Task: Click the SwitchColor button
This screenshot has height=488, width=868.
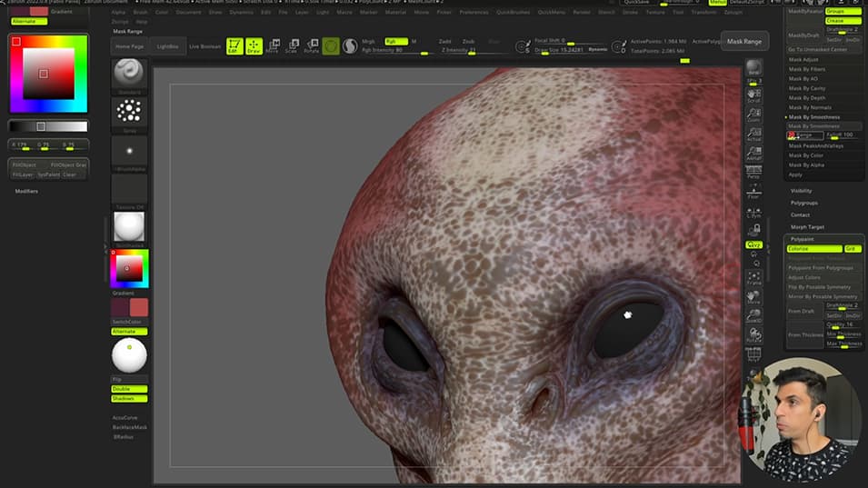Action: pyautogui.click(x=129, y=322)
